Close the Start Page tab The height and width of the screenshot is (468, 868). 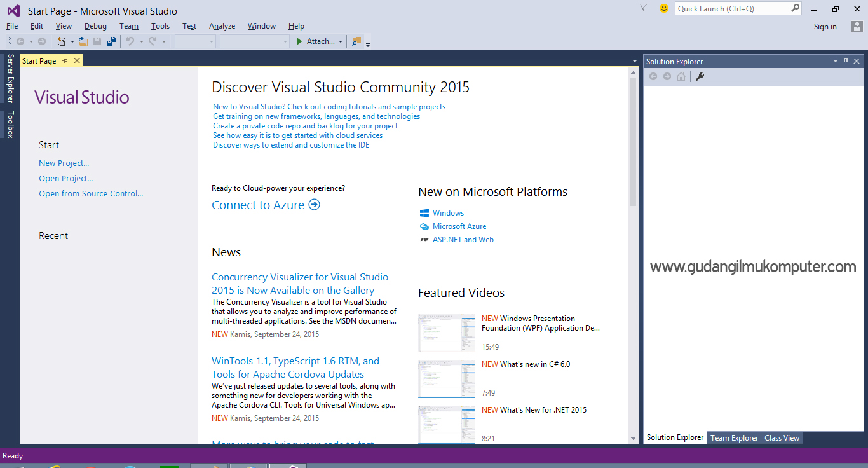coord(77,60)
